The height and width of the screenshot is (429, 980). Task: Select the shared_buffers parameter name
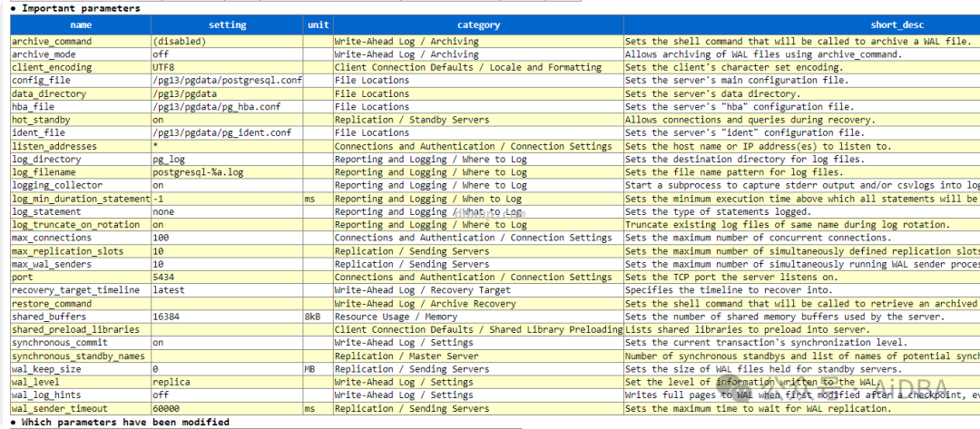[x=47, y=317]
